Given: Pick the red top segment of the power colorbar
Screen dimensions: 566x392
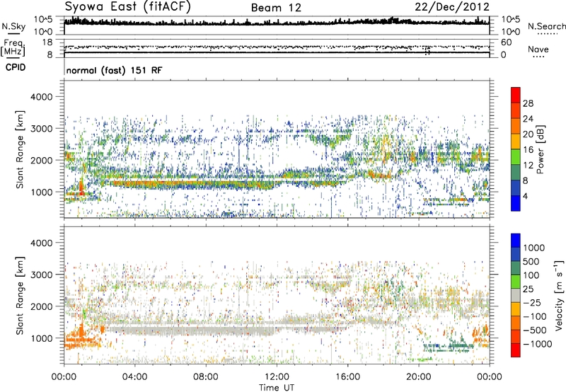Looking at the screenshot, I should [x=516, y=95].
